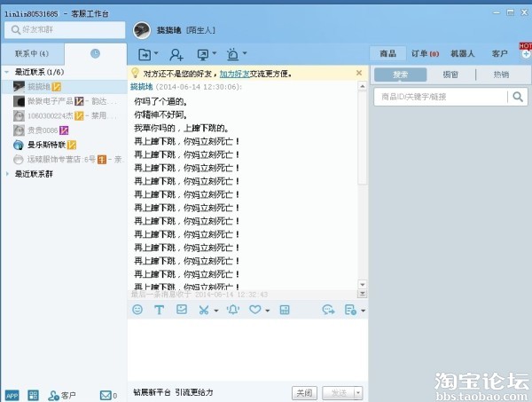
Task: Click the report alarm icon
Action: [232, 54]
